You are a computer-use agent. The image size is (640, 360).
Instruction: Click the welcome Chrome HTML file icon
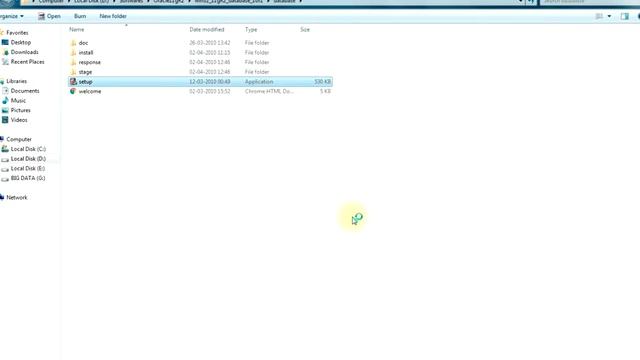[x=73, y=91]
